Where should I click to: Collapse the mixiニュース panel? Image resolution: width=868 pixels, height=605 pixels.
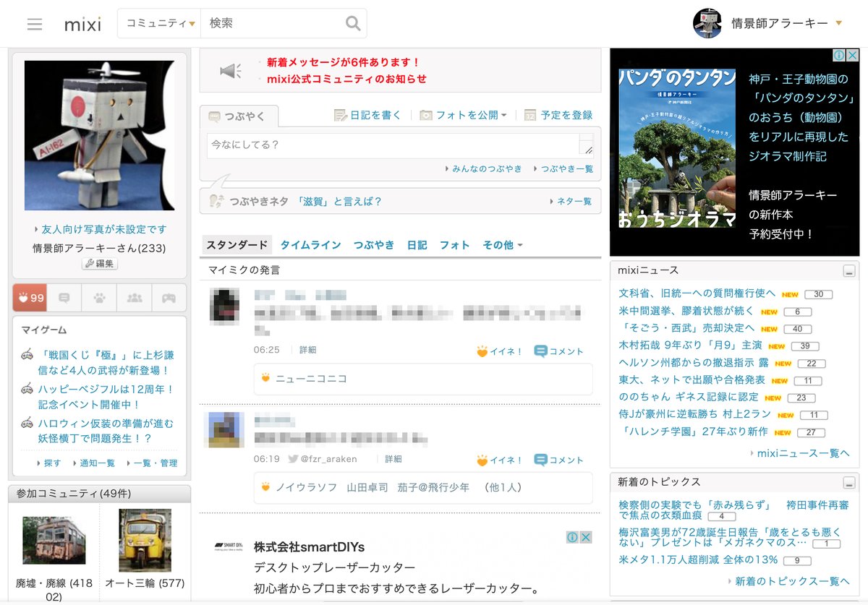tap(849, 271)
